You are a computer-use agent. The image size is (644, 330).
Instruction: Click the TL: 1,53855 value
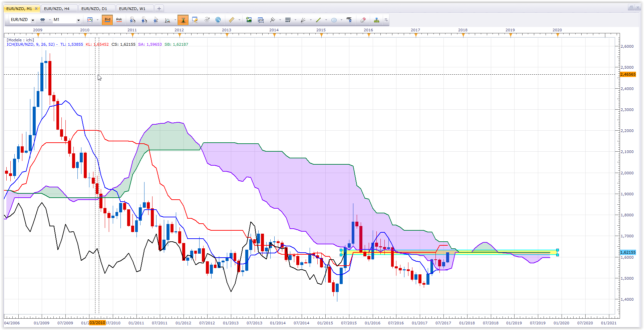pos(71,44)
